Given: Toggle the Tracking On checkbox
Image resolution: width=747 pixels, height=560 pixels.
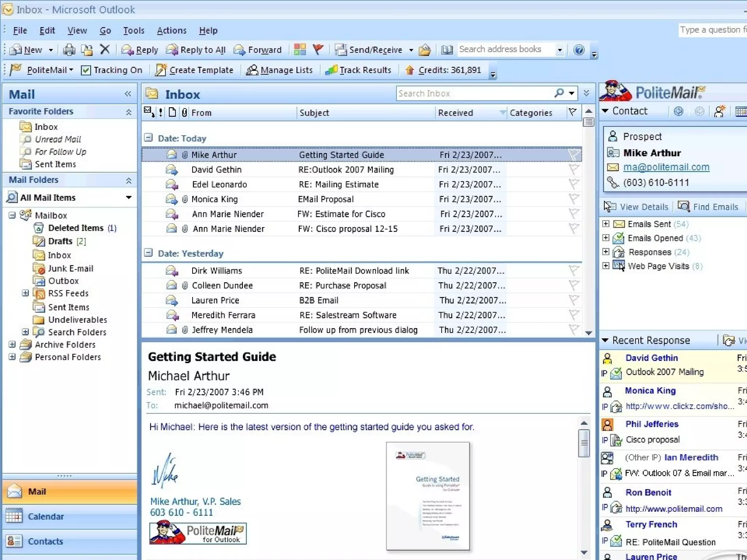Looking at the screenshot, I should point(86,70).
